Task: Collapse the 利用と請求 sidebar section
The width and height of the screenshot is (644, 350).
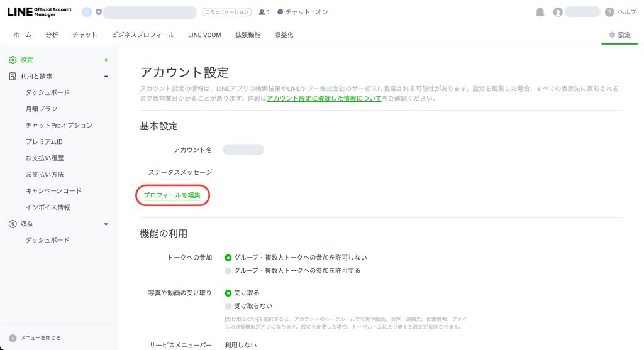Action: coord(106,77)
